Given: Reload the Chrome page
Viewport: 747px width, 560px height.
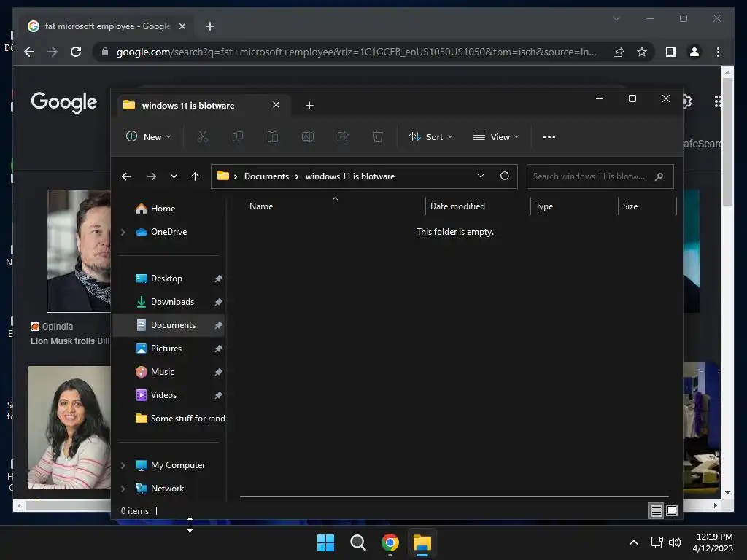Looking at the screenshot, I should (x=76, y=52).
